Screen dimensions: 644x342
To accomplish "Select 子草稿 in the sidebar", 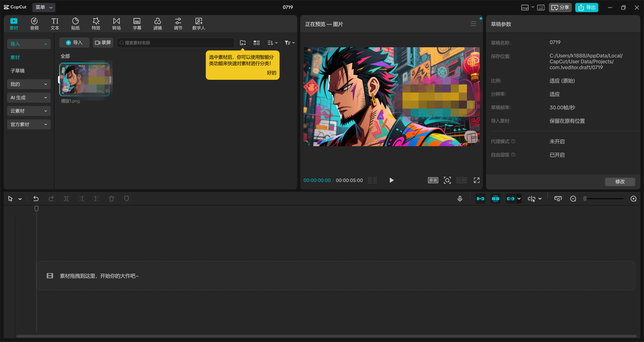I will click(17, 71).
